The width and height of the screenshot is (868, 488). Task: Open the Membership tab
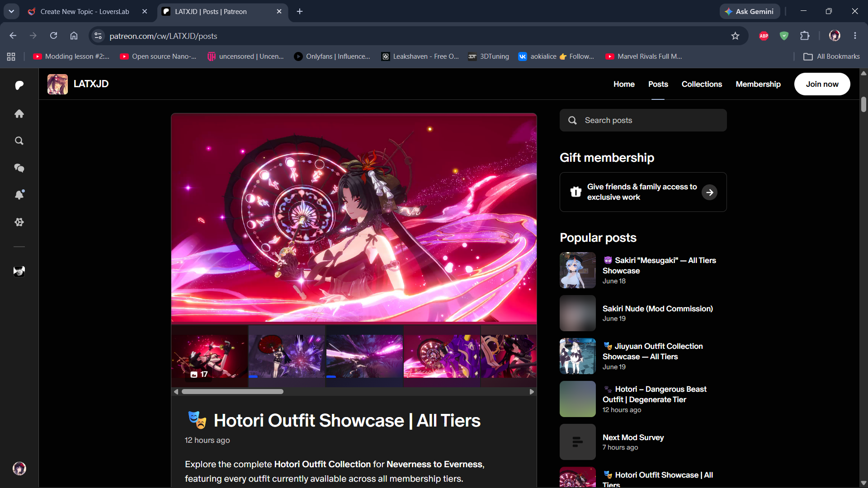coord(758,84)
